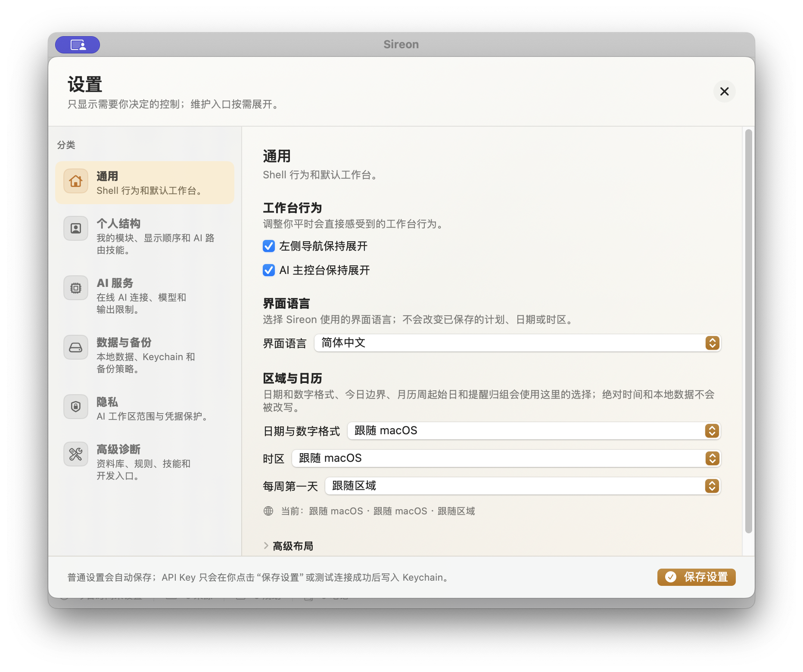The height and width of the screenshot is (672, 803).
Task: Open the 界面语言 dropdown showing 简体中文
Action: point(517,343)
